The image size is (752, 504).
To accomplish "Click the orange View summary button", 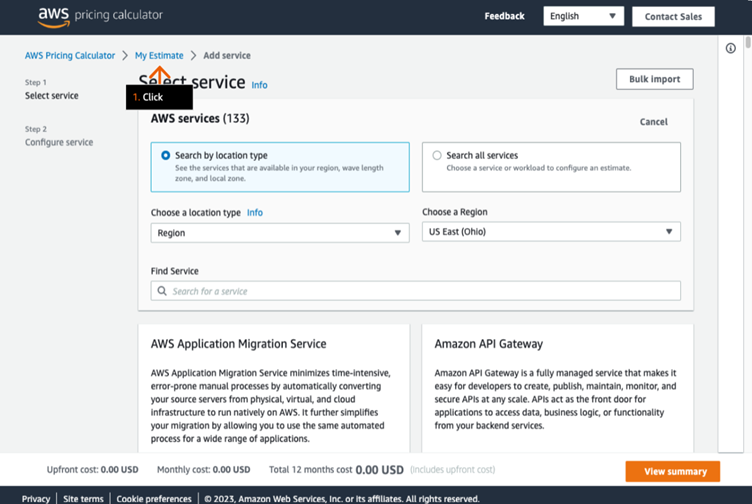I will 672,471.
